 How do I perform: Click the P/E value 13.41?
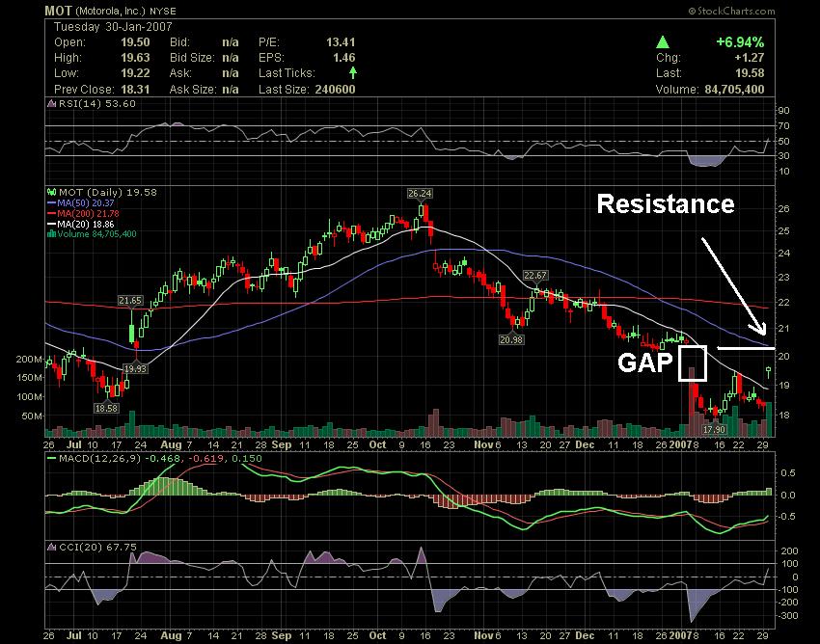pos(341,42)
